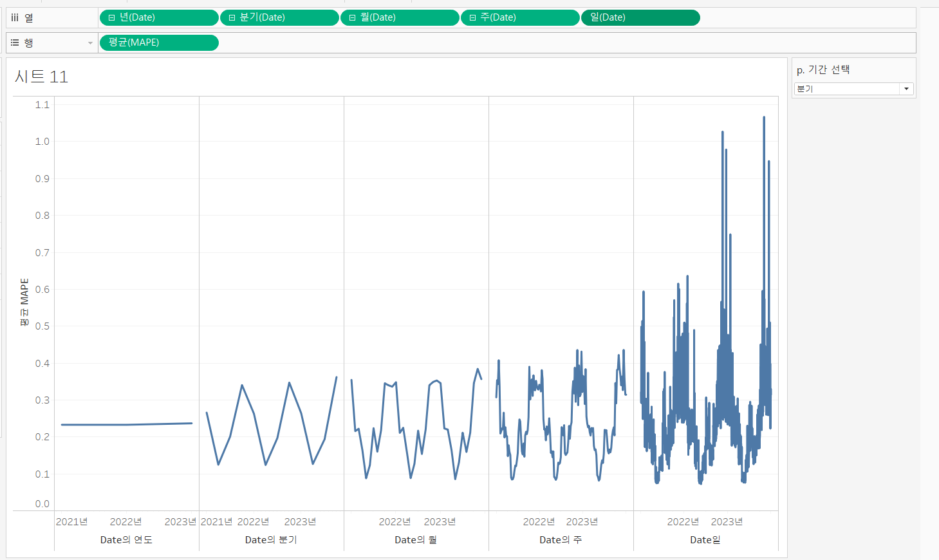The height and width of the screenshot is (560, 939).
Task: Collapse the 월(Date) pill minus icon
Action: (x=353, y=18)
